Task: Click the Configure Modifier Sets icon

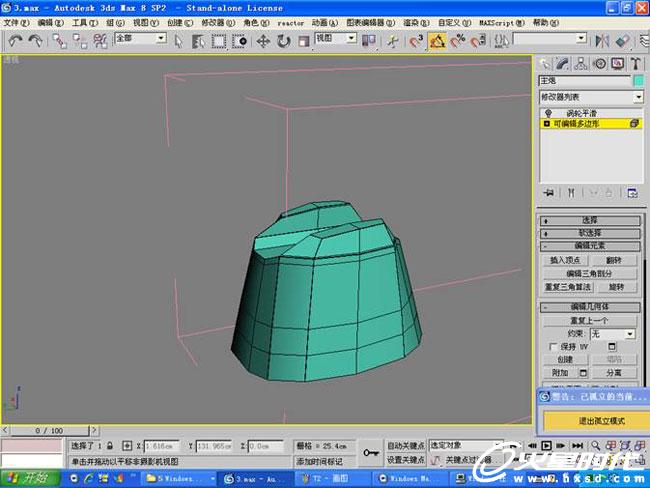Action: point(632,193)
